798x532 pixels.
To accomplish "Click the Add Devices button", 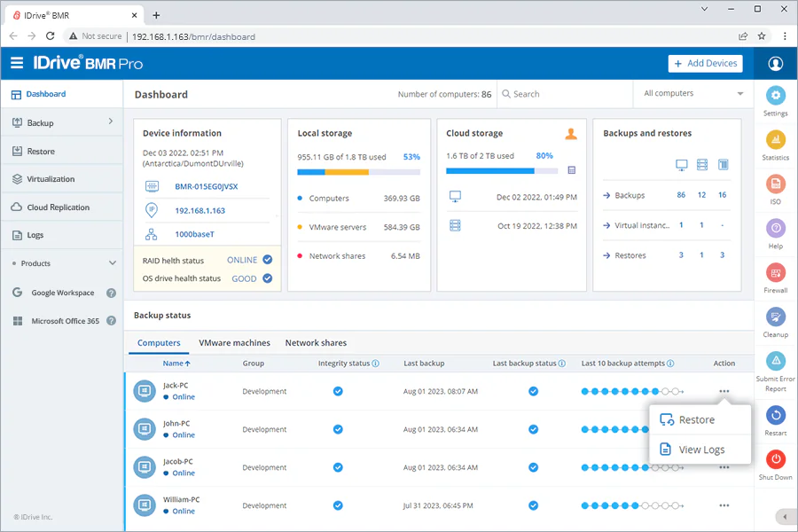I will [x=705, y=63].
